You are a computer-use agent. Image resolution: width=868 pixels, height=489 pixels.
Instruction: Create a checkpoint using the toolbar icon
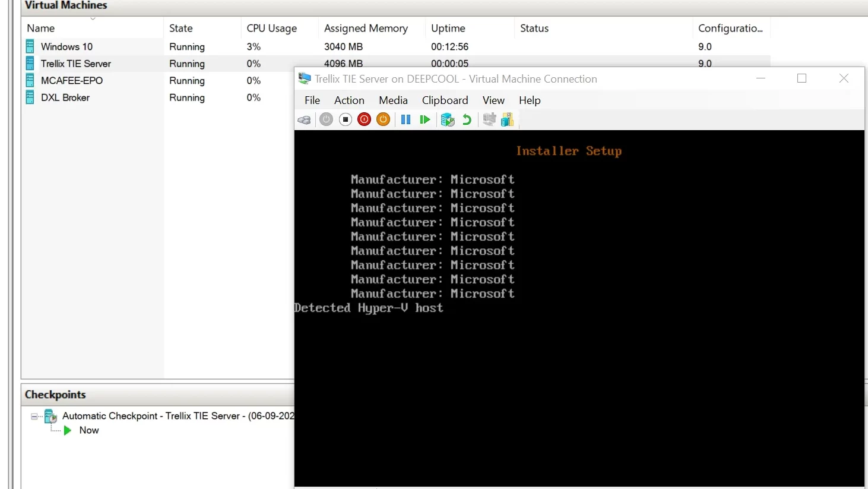click(448, 119)
